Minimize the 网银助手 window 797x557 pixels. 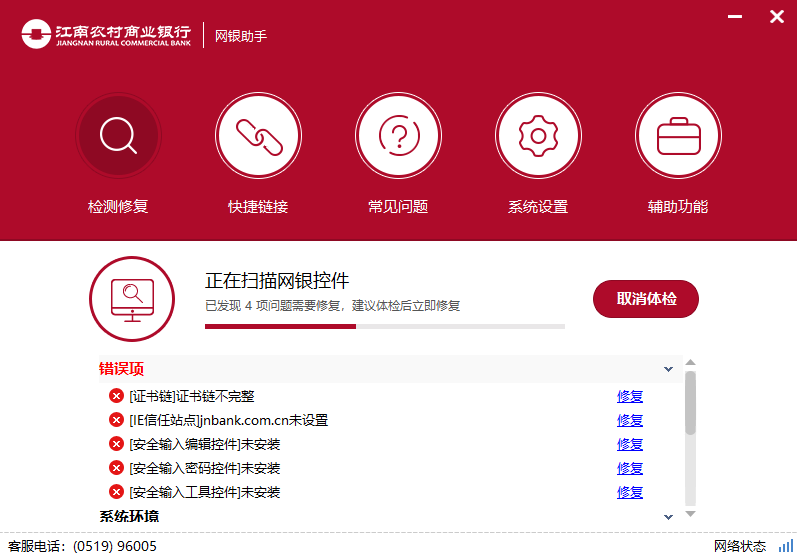click(x=734, y=17)
